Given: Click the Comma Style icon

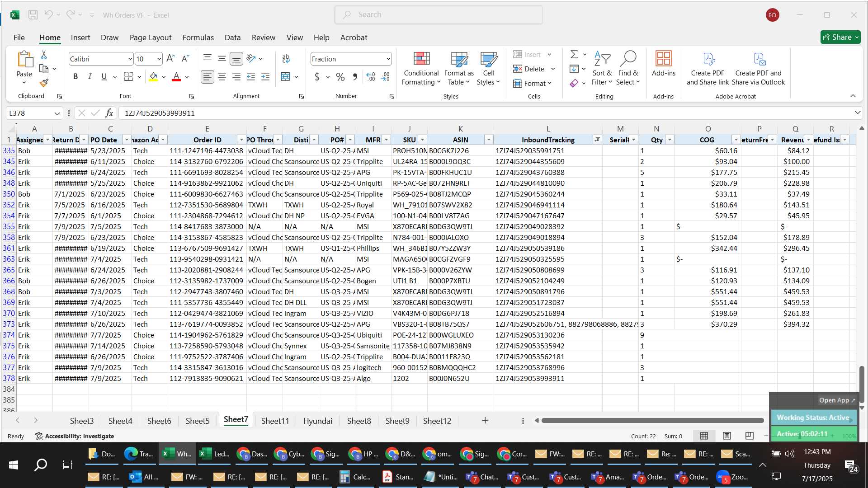Looking at the screenshot, I should pyautogui.click(x=355, y=77).
